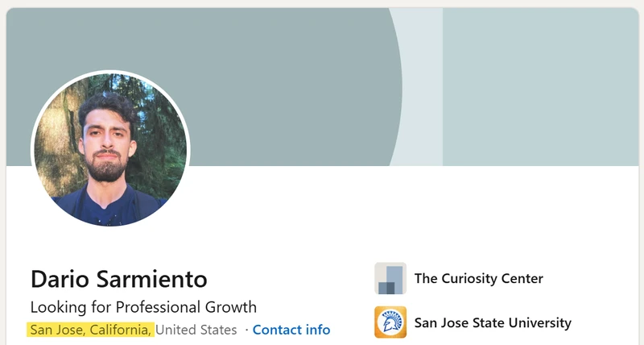Click the United States location text
The height and width of the screenshot is (345, 644).
[x=196, y=330]
